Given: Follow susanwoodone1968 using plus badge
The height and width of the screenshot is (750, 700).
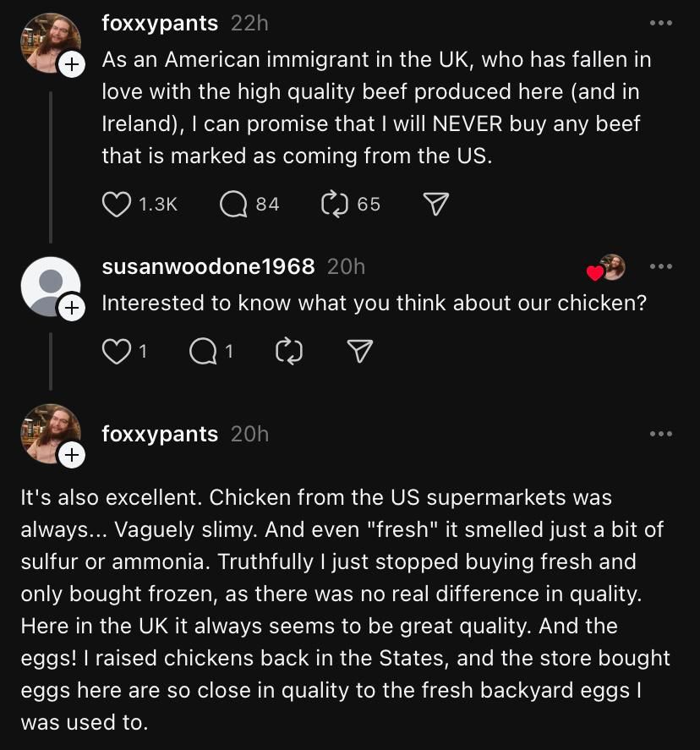Looking at the screenshot, I should 72,308.
